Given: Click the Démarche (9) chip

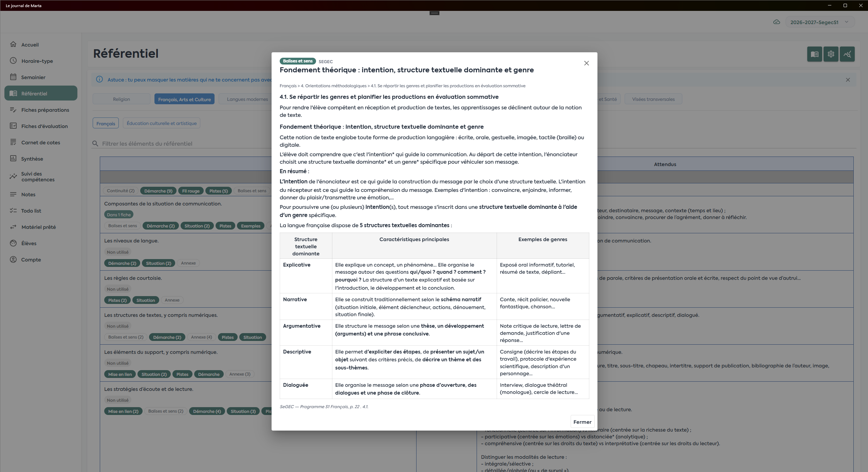Looking at the screenshot, I should (158, 191).
